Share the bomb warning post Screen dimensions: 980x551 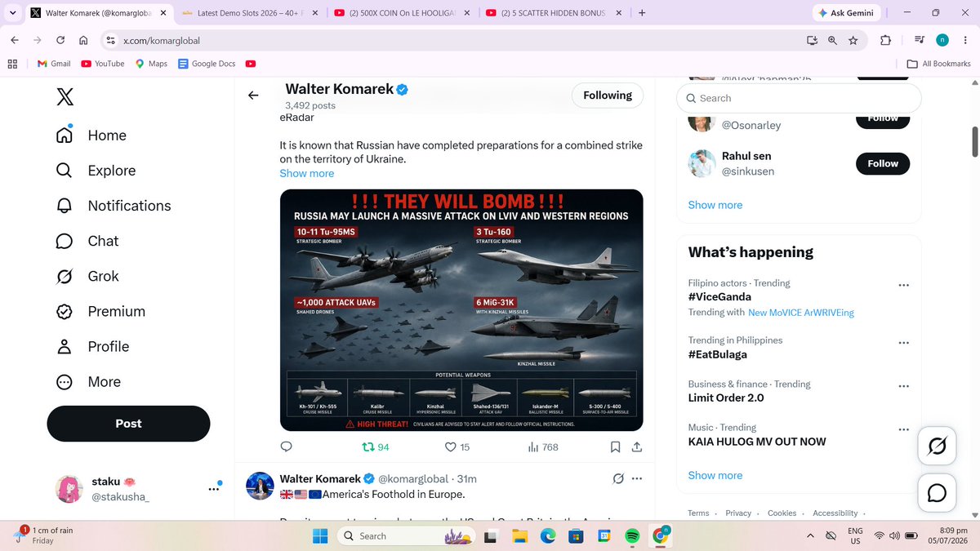pyautogui.click(x=637, y=447)
